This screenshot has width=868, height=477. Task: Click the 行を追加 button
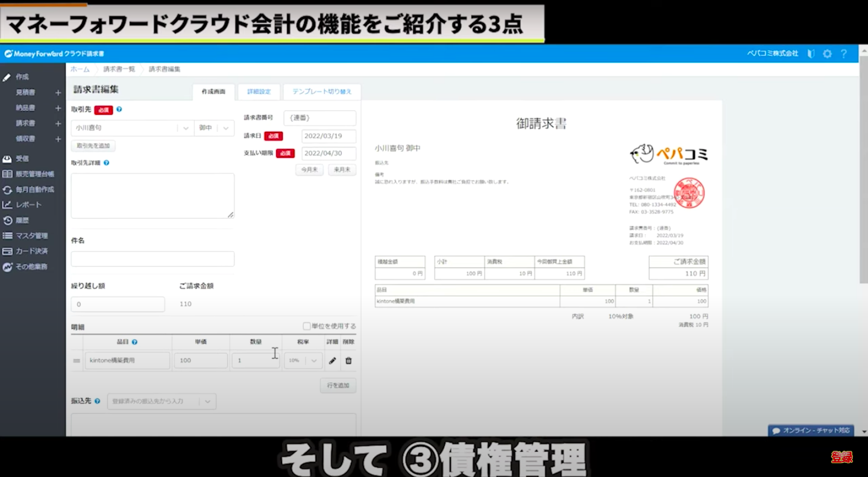[x=338, y=385]
